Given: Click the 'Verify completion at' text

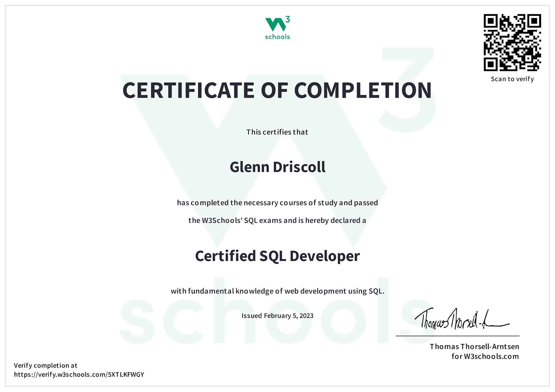Looking at the screenshot, I should [x=46, y=365].
